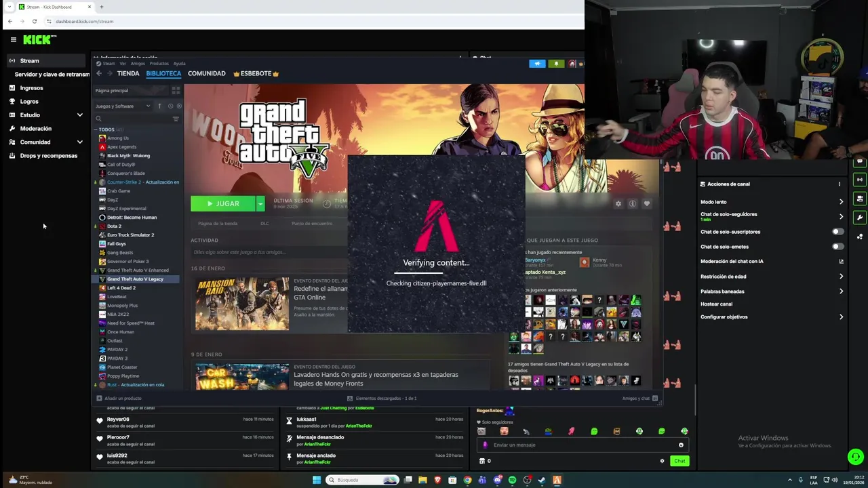868x488 pixels.
Task: Click Hostear canal option
Action: (716, 304)
